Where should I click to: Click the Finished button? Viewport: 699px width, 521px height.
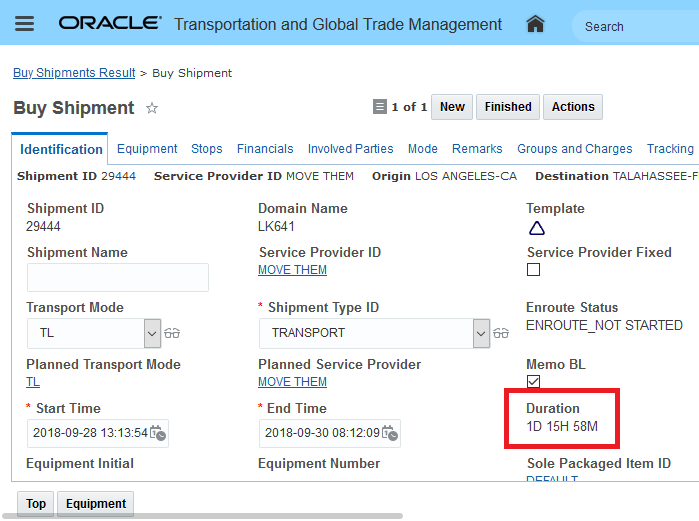click(508, 107)
